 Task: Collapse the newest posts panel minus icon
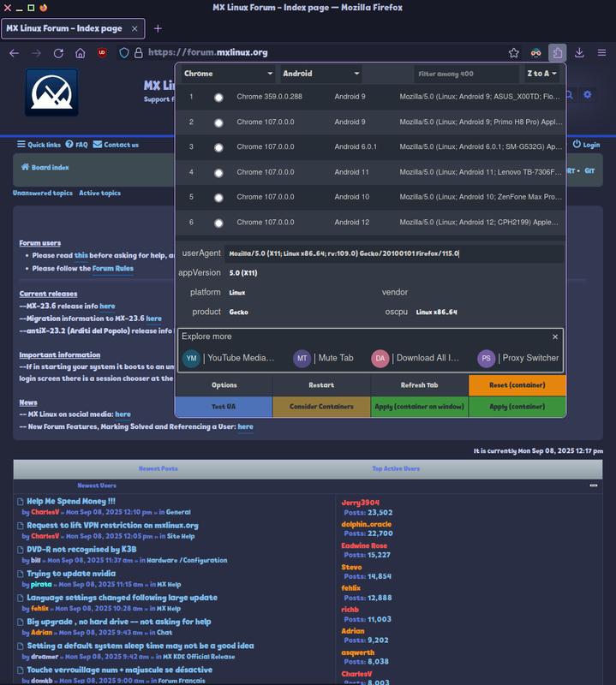click(x=593, y=485)
